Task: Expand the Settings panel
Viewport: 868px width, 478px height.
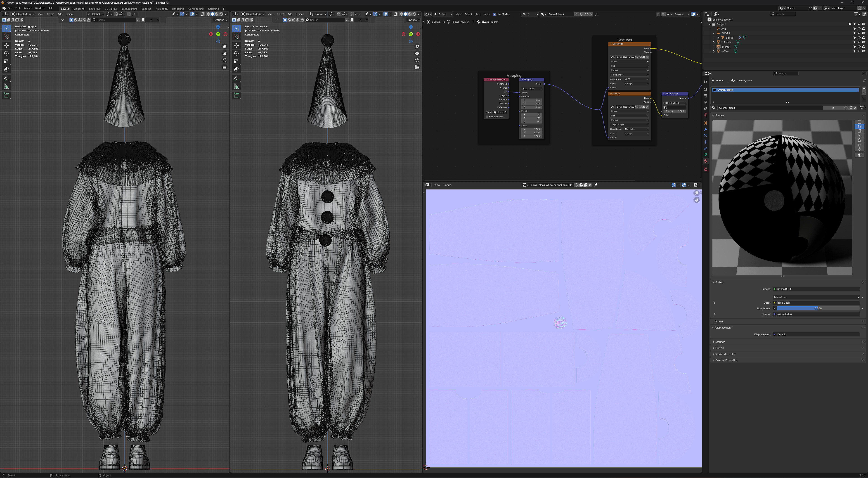Action: click(x=720, y=342)
